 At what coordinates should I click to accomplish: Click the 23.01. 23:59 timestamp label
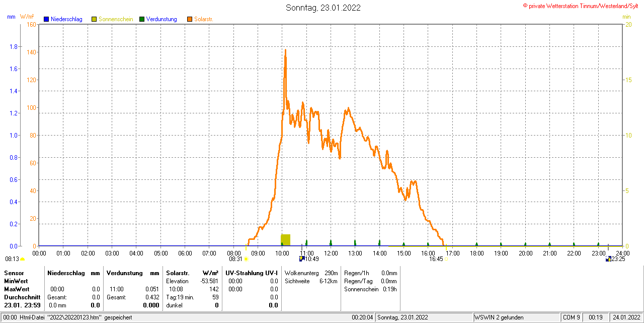click(x=22, y=305)
